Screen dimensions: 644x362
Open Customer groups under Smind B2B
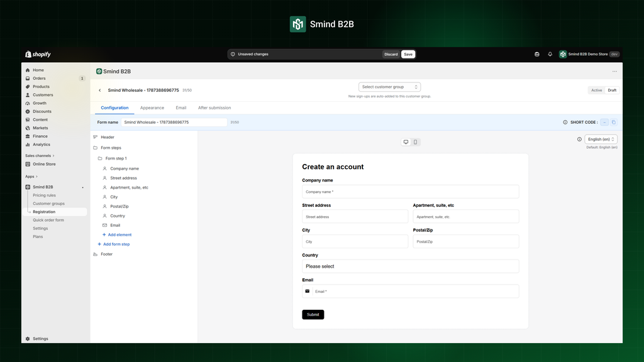coord(48,204)
